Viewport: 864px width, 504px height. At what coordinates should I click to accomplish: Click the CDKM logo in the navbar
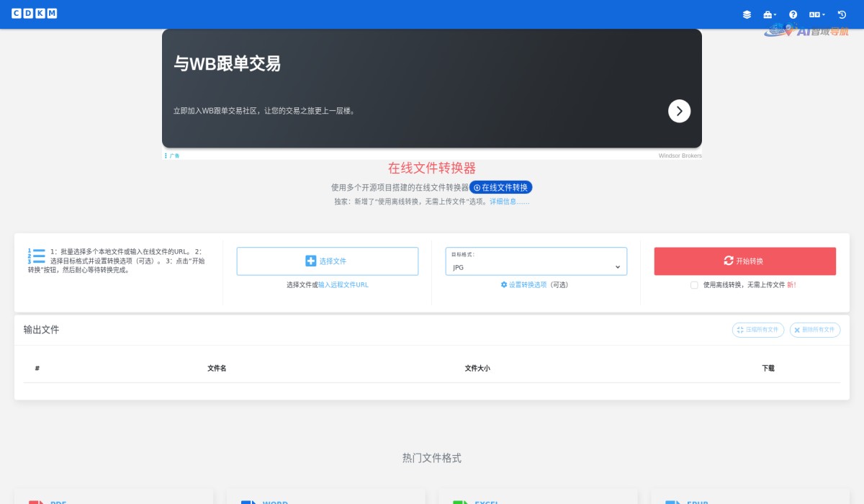coord(34,13)
